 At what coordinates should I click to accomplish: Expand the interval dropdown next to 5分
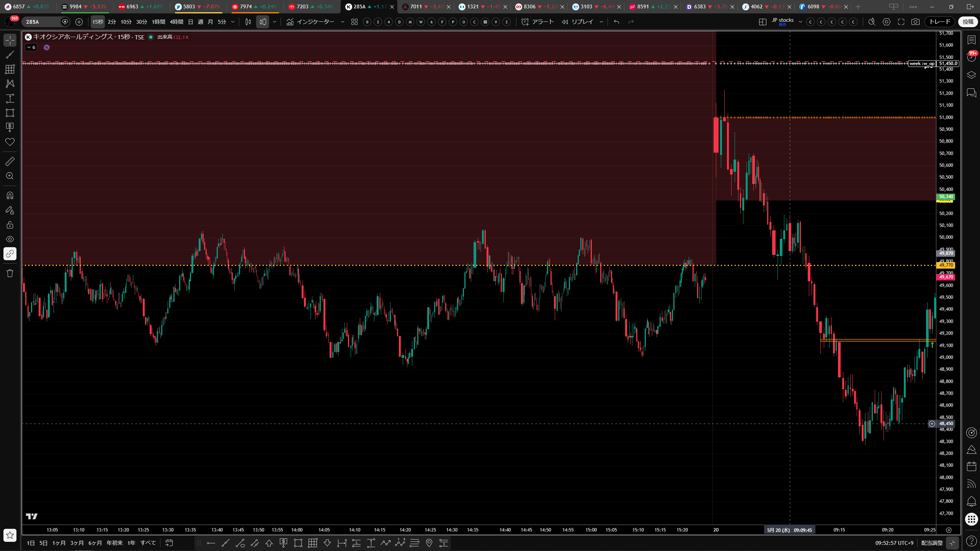click(x=233, y=22)
